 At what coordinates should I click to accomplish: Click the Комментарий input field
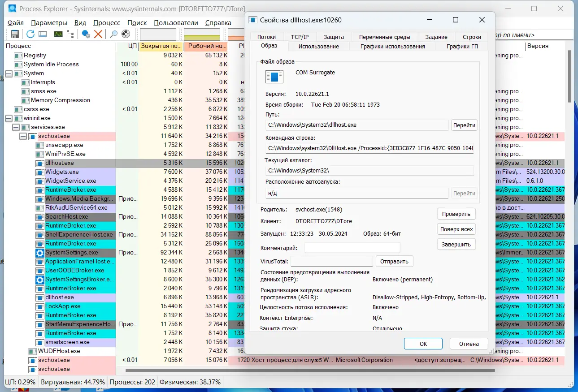pyautogui.click(x=352, y=248)
